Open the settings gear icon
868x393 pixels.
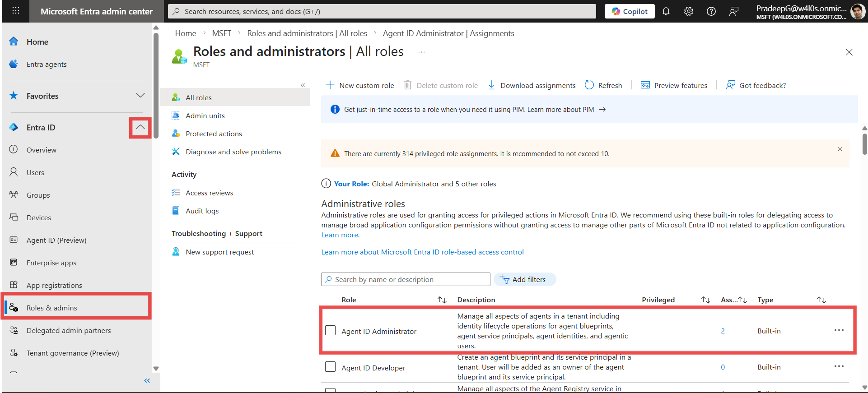[688, 11]
